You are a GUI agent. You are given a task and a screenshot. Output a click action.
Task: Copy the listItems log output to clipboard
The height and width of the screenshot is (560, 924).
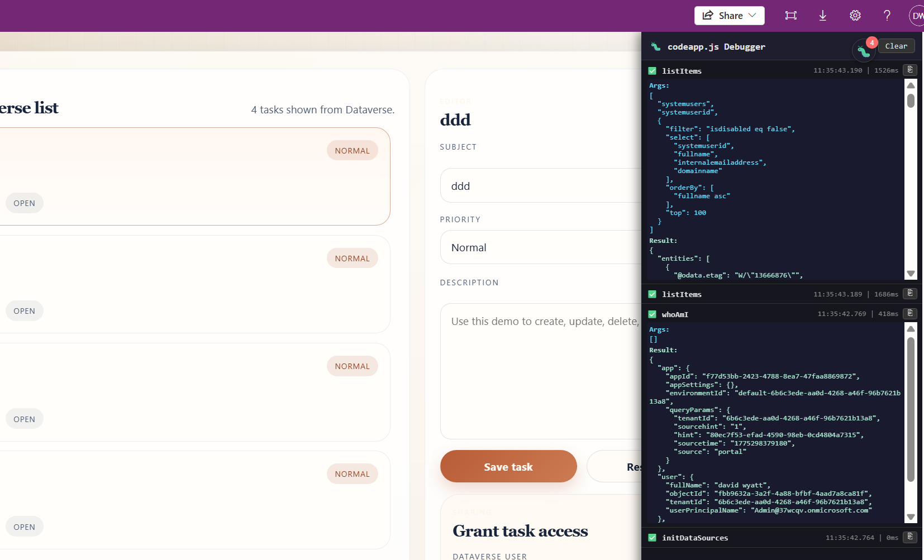(909, 70)
